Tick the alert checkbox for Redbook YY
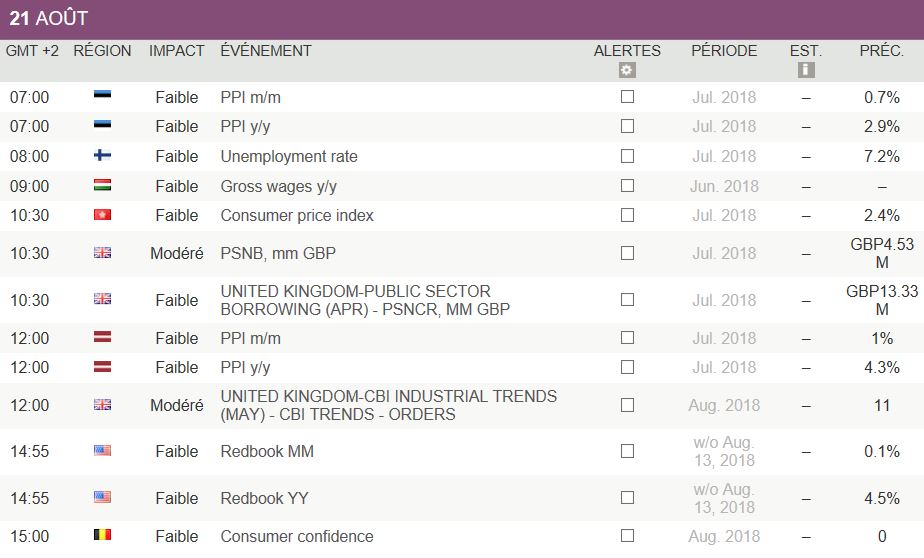The image size is (924, 558). 627,498
